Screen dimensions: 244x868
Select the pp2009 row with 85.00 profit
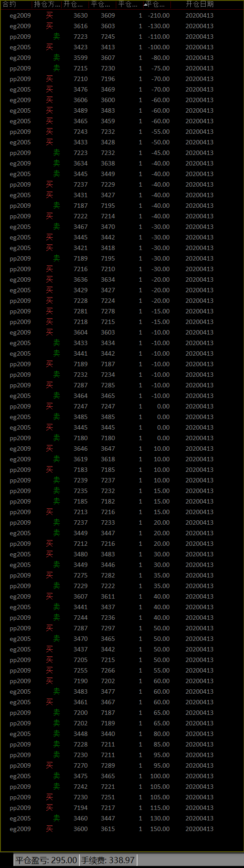(x=122, y=744)
